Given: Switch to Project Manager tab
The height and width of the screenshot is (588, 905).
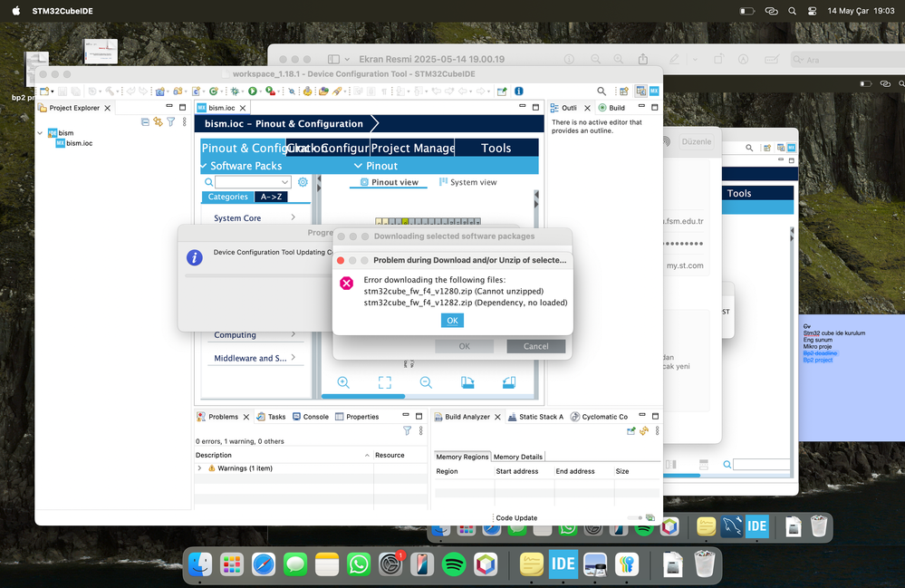Looking at the screenshot, I should coord(413,149).
